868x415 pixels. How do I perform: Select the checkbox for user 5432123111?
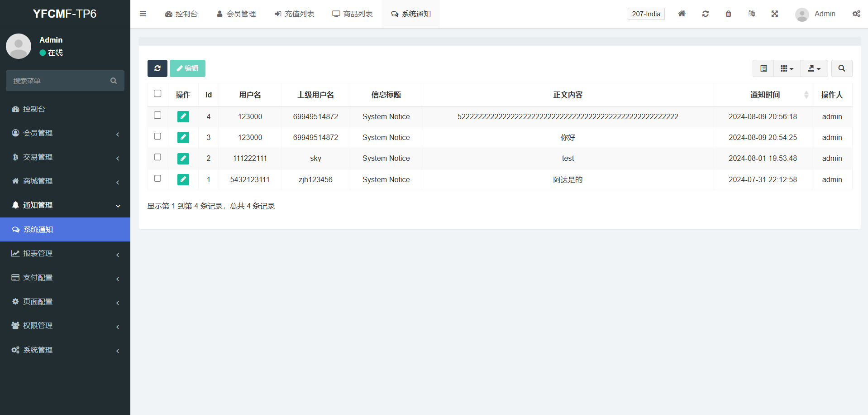tap(157, 179)
